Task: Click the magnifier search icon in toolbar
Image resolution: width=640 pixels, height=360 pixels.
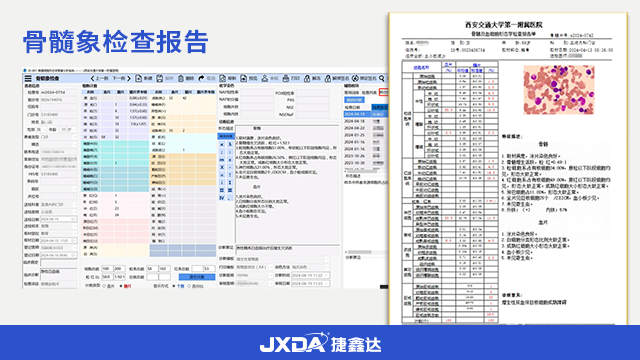Action: (382, 78)
